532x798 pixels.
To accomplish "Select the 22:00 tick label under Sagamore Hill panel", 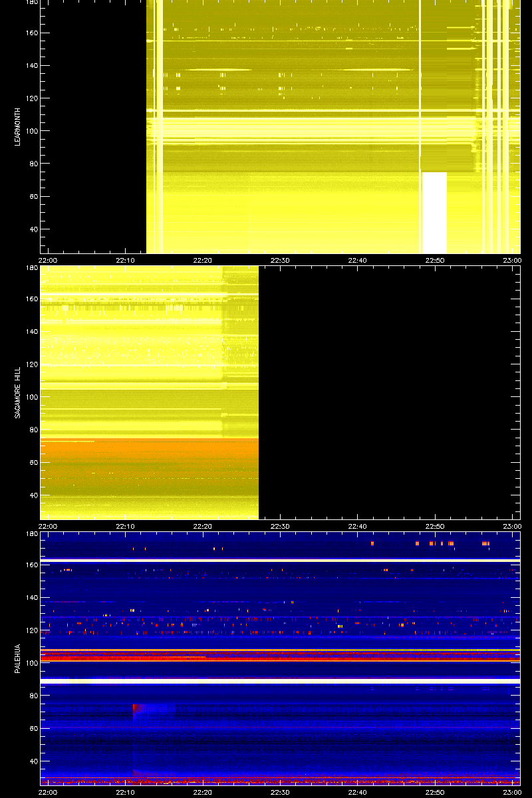I will point(49,526).
